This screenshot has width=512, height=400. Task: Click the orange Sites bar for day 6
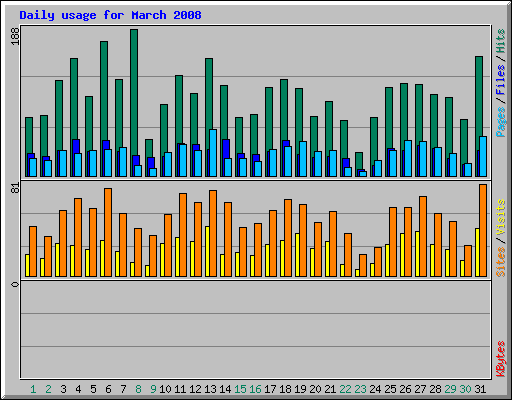pyautogui.click(x=108, y=232)
